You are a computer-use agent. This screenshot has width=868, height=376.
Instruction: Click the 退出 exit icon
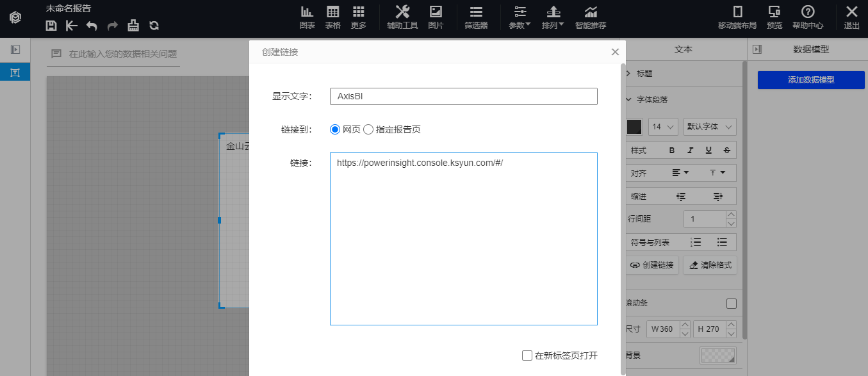coord(852,17)
